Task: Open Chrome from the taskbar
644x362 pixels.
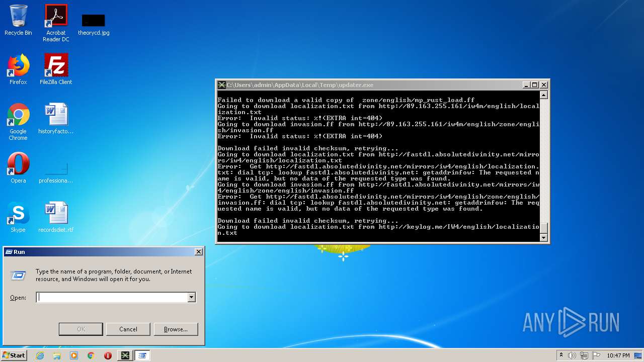Action: coord(91,355)
